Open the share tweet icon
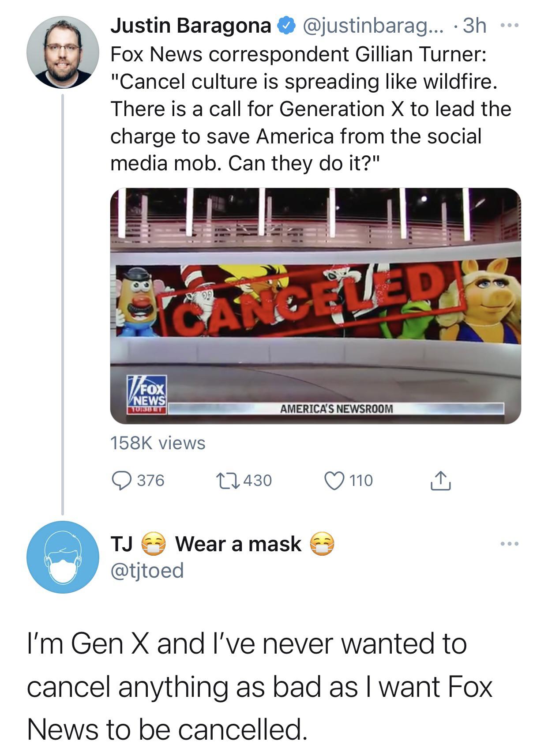 click(x=440, y=480)
